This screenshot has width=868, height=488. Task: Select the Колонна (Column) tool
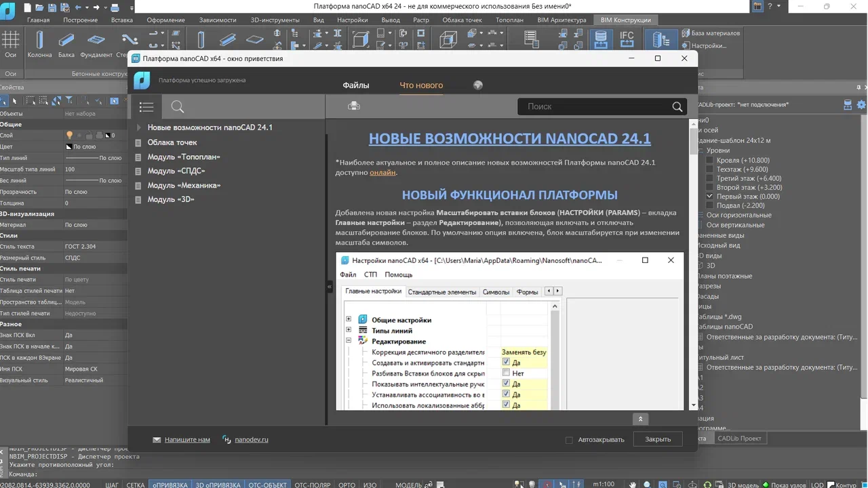[x=39, y=41]
